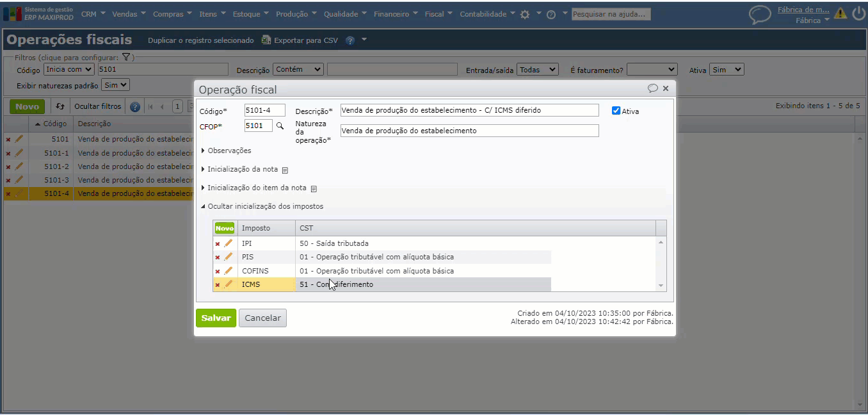
Task: Edit the IPI tax row
Action: (228, 243)
